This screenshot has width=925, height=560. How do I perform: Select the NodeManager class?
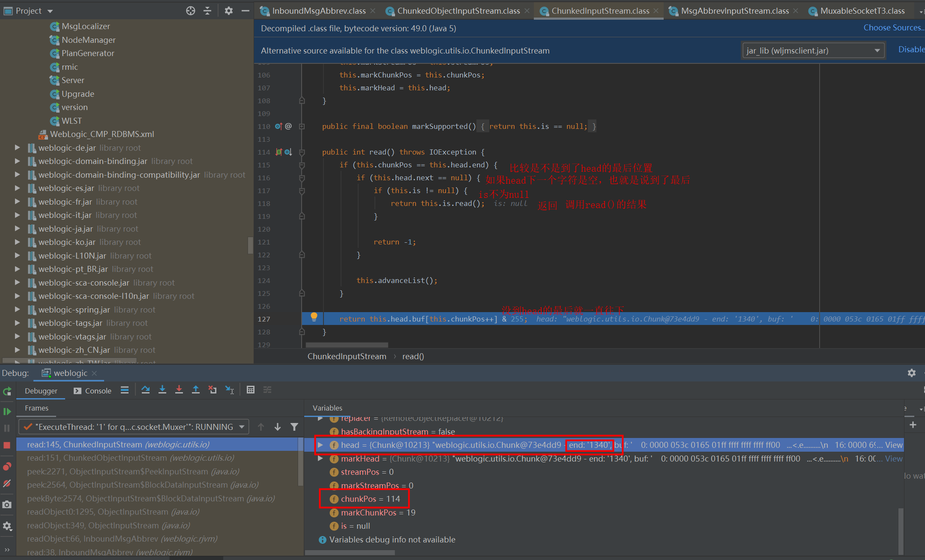[x=88, y=40]
